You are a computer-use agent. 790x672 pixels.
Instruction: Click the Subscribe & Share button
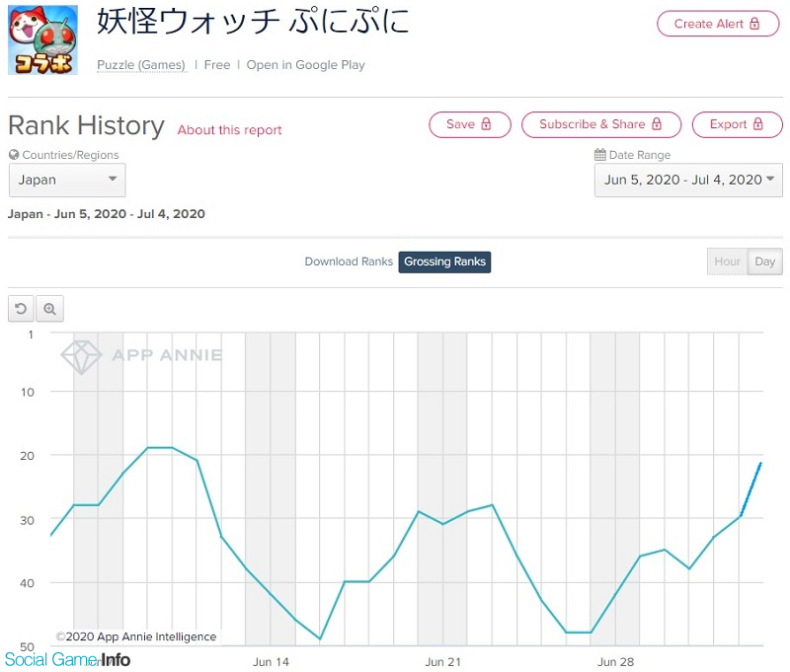pyautogui.click(x=601, y=124)
